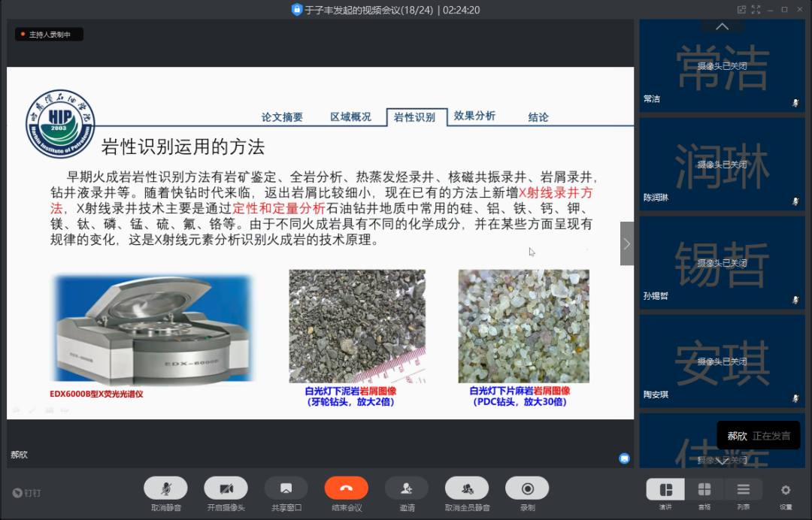Image resolution: width=812 pixels, height=520 pixels.
Task: Turn on camera with 开启摄像头
Action: (226, 488)
